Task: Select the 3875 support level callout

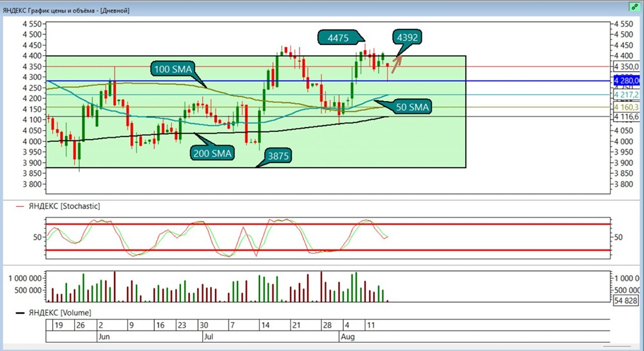Action: pyautogui.click(x=278, y=156)
